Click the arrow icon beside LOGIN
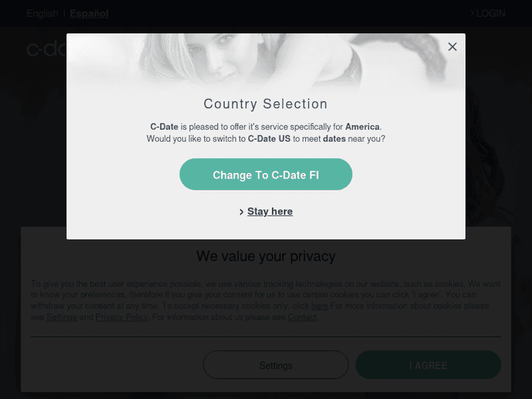 pos(472,13)
